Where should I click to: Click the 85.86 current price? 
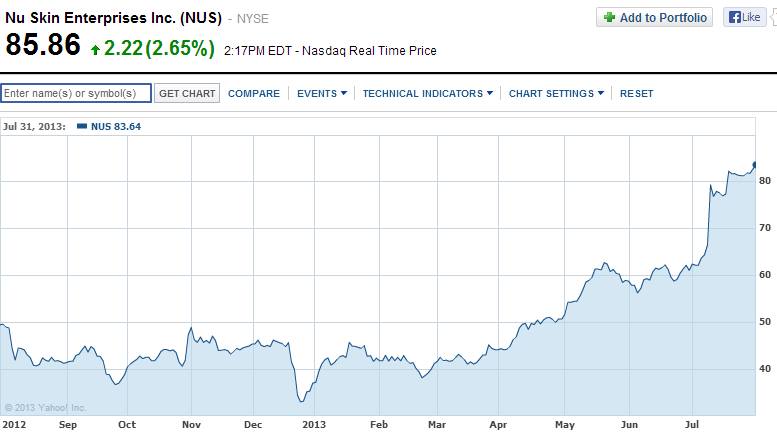click(x=43, y=45)
